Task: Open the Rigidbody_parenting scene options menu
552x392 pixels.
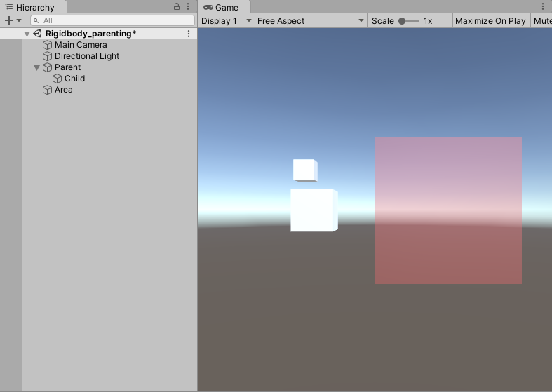Action: [x=189, y=34]
